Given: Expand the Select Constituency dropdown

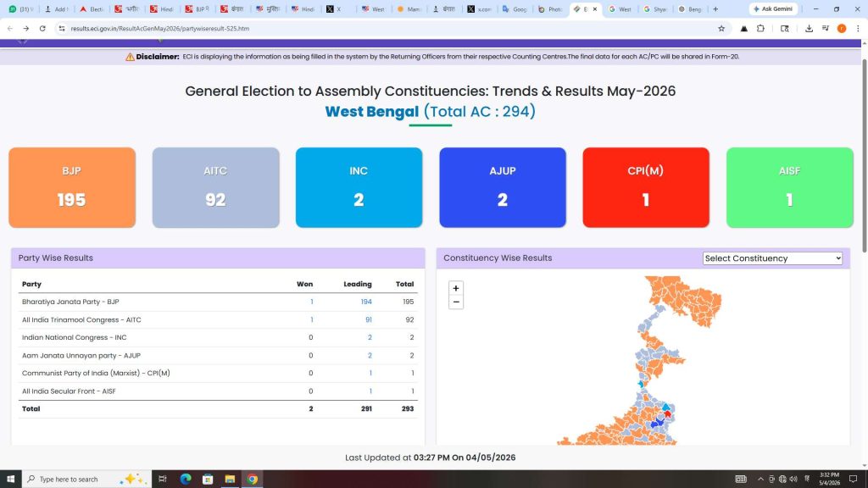Looking at the screenshot, I should pos(772,258).
